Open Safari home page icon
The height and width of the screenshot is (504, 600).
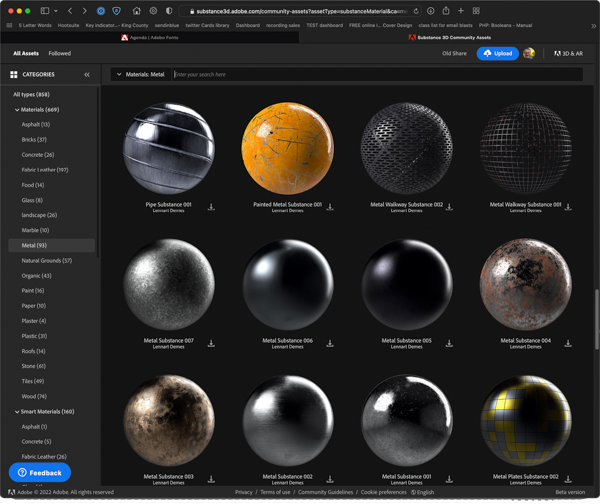[137, 11]
